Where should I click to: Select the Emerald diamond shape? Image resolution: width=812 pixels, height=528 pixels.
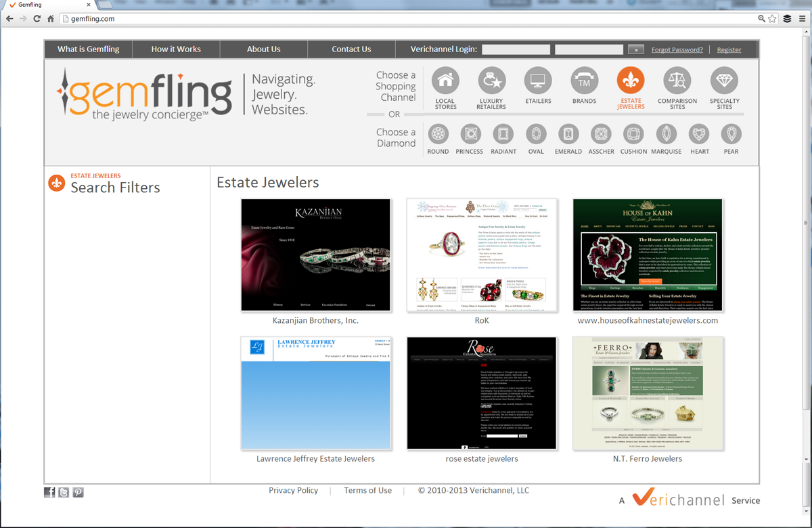point(568,133)
